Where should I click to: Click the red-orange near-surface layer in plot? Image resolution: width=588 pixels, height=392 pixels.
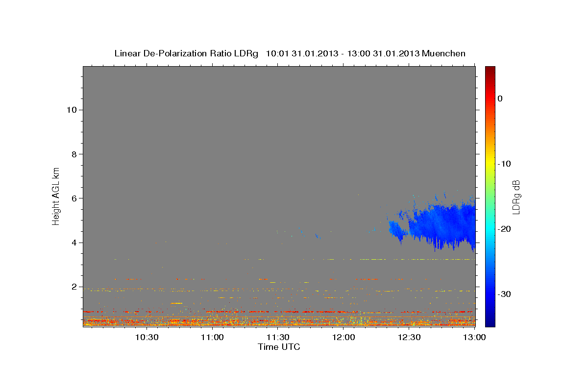point(279,321)
